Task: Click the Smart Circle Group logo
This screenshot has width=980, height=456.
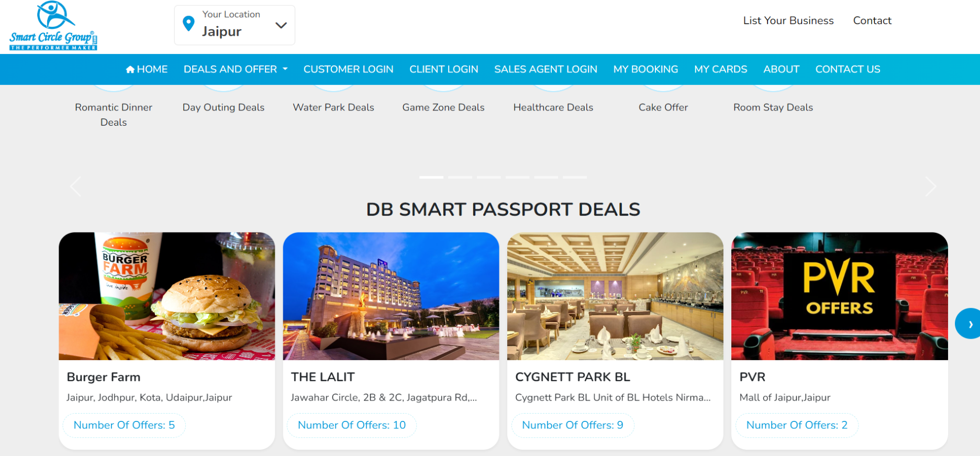Action: pyautogui.click(x=53, y=26)
